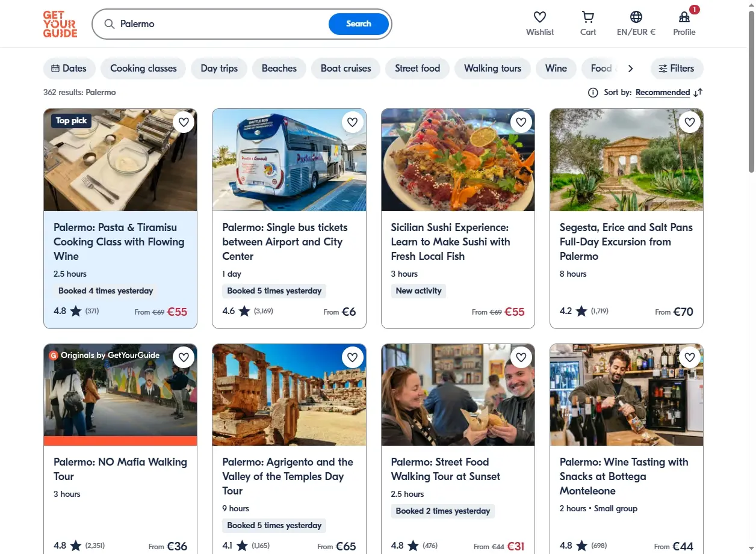This screenshot has width=756, height=554.
Task: Open Wine Tasting with Snacks at Bottega Monteleone
Action: tap(624, 476)
